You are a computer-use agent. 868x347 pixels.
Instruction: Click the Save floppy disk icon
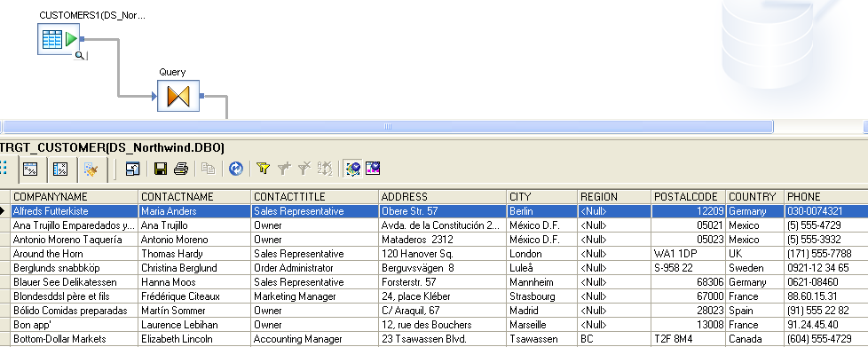[161, 169]
